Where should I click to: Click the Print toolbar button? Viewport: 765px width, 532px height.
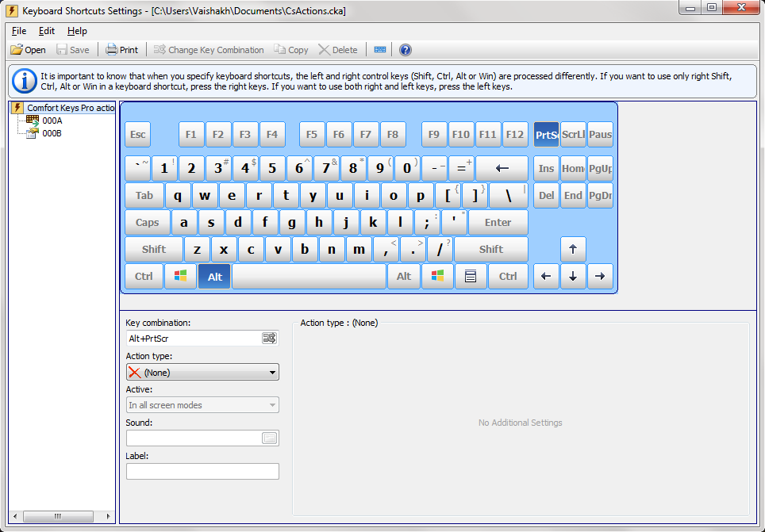pos(122,50)
